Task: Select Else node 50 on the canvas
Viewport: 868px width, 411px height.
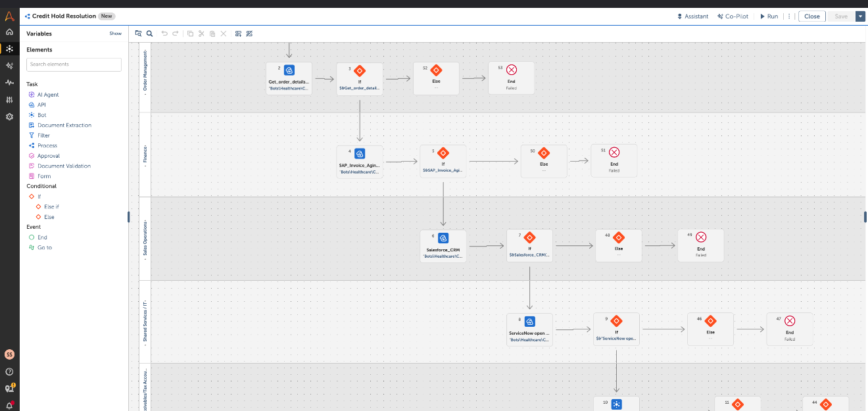Action: tap(544, 161)
